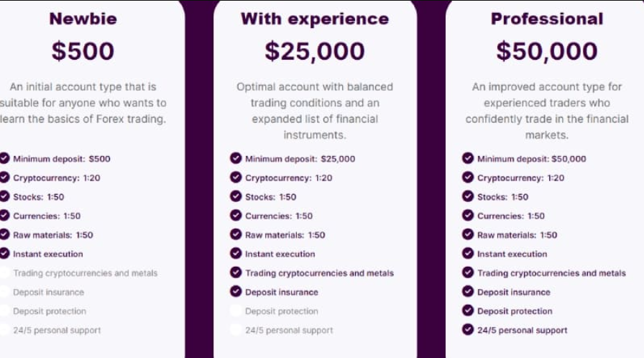Click the Professional Deposit protection checkmark icon

click(x=468, y=311)
